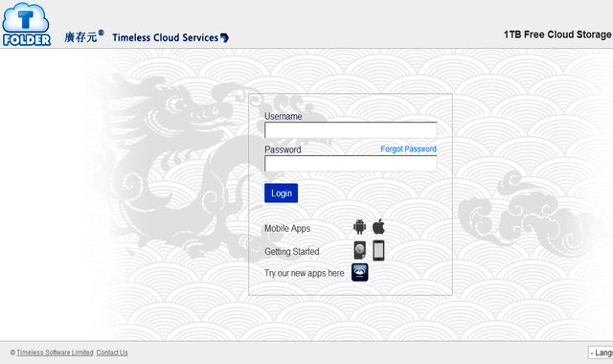Open the Android mobile app icon

[x=360, y=227]
